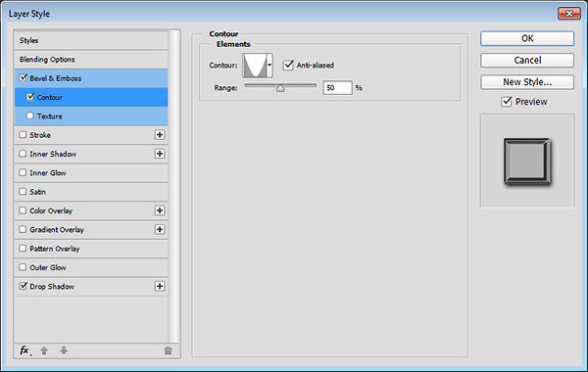Open the Stroke settings label
The image size is (588, 372).
(x=40, y=135)
